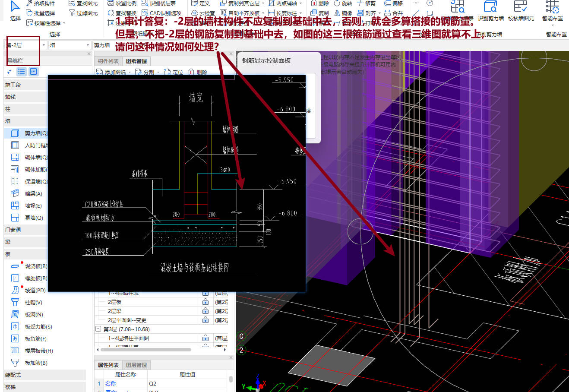Viewport: 569px width, 392px height.
Task: Expand the 施工段 navigation section
Action: [25, 85]
